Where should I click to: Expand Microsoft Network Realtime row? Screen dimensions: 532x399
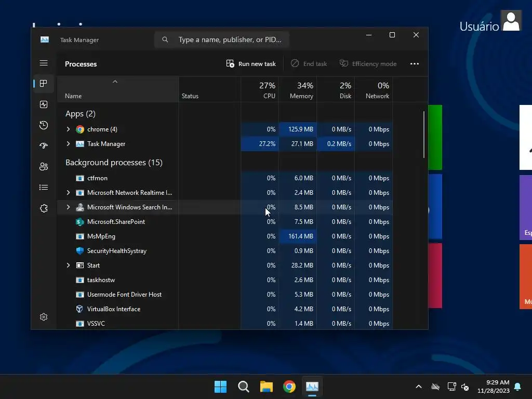click(x=68, y=193)
